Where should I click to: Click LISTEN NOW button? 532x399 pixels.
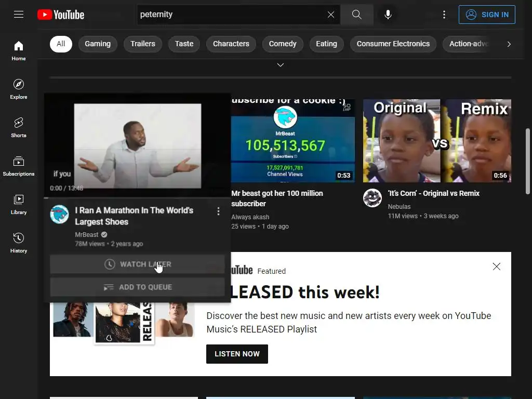point(237,354)
